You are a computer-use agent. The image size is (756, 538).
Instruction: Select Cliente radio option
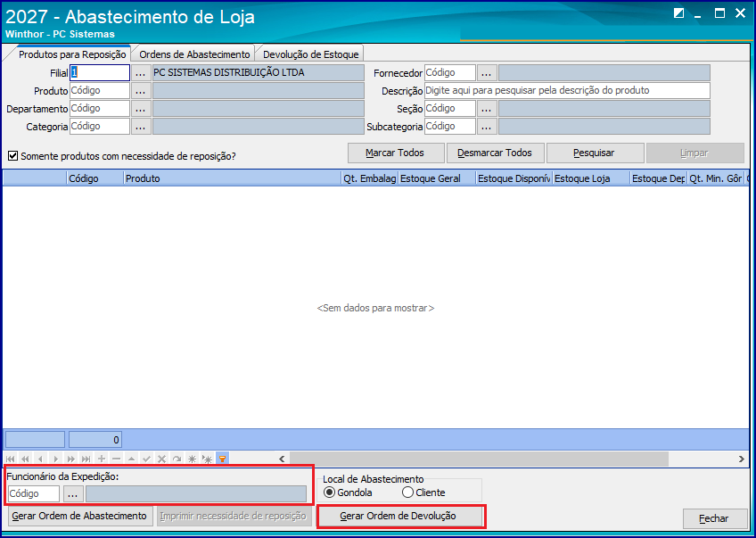coord(407,492)
